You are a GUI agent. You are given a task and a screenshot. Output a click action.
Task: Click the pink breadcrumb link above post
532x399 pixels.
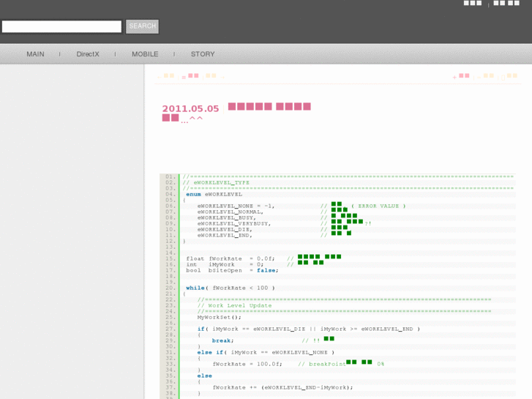point(192,76)
